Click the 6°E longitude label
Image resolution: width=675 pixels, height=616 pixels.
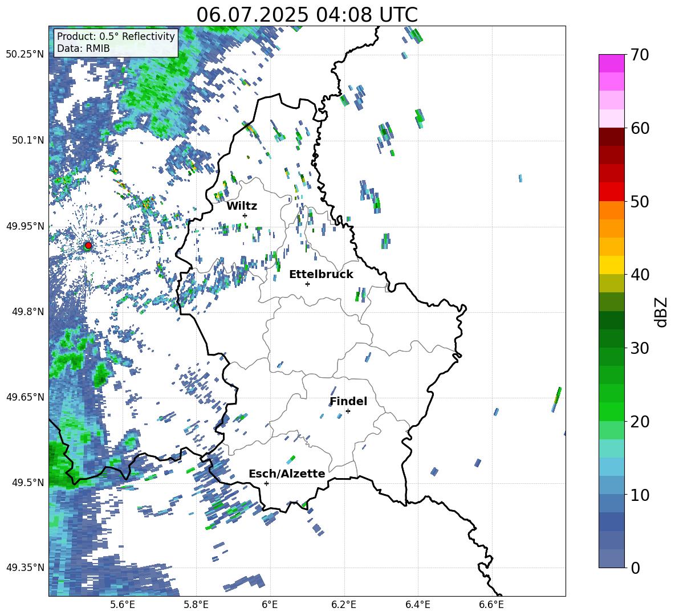[270, 605]
